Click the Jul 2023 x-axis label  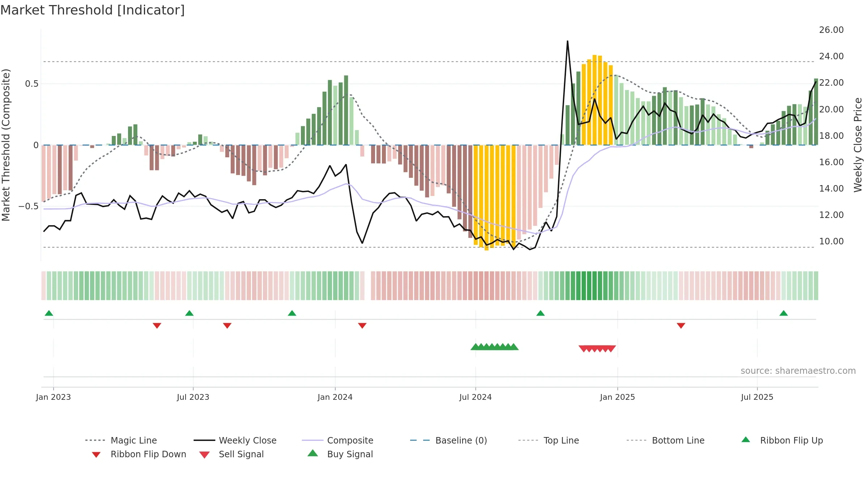point(193,397)
